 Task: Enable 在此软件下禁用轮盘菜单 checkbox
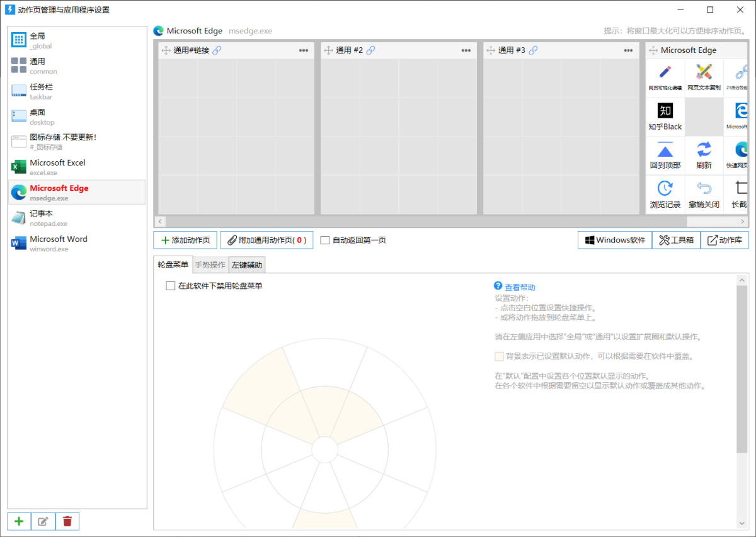[170, 286]
